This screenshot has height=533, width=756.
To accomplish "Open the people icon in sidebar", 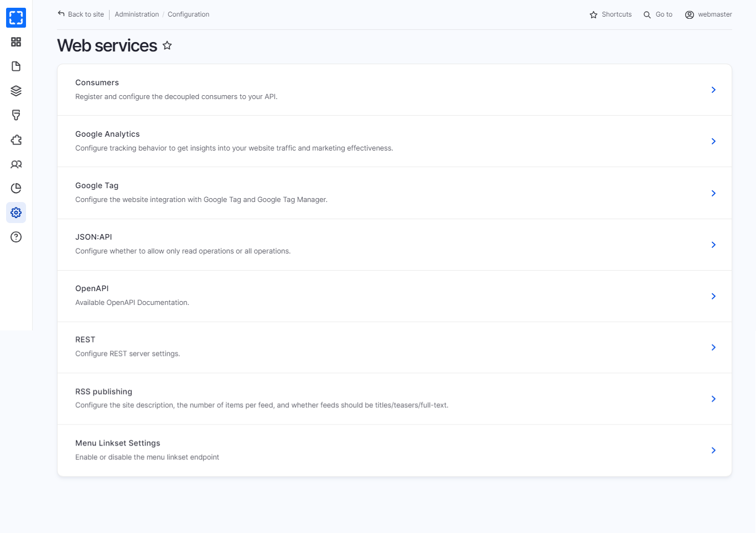I will [x=16, y=164].
